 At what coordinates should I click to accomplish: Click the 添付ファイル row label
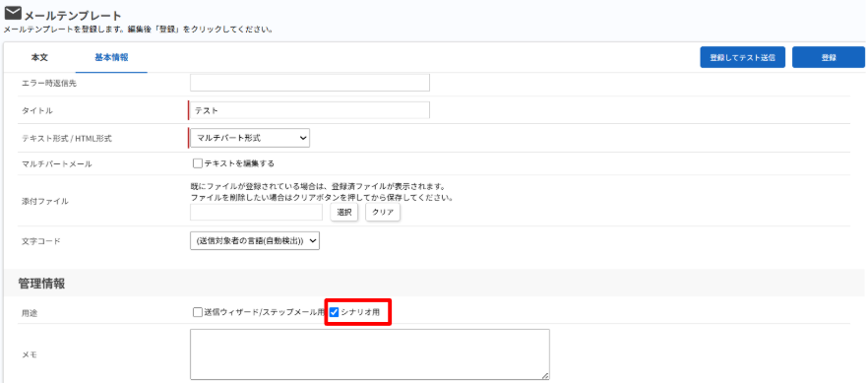tap(45, 202)
